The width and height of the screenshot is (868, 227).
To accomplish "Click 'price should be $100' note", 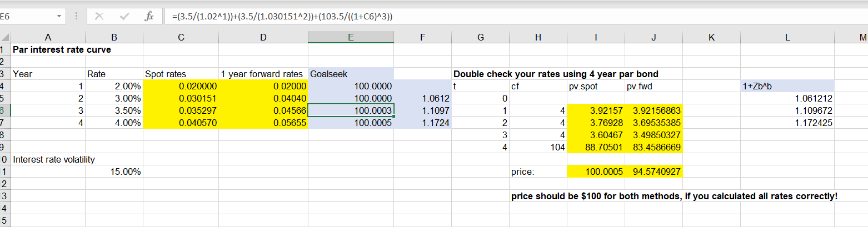I will point(674,196).
